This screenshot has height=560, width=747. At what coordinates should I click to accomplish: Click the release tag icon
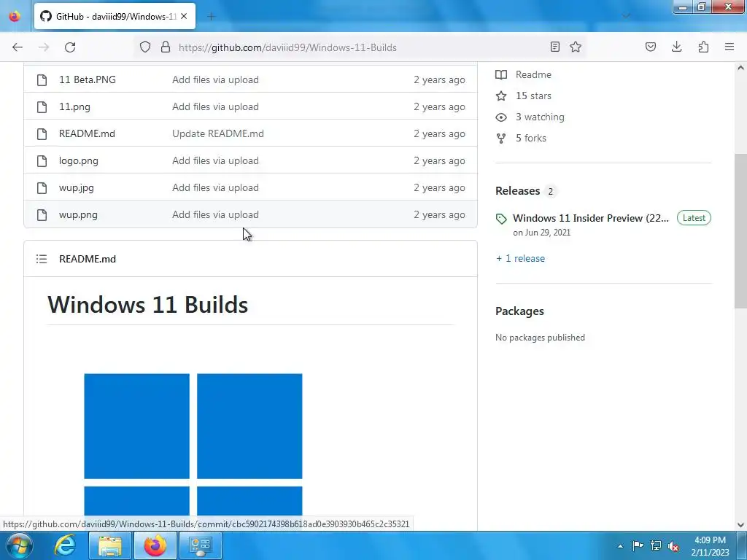click(501, 219)
